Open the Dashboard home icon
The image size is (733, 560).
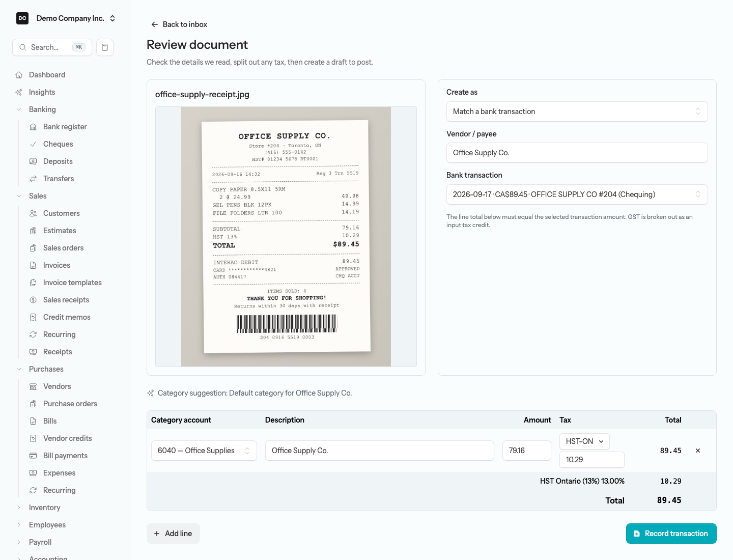19,75
